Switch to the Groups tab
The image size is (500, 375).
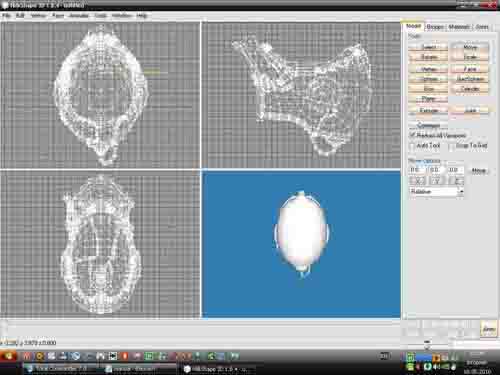[x=435, y=27]
